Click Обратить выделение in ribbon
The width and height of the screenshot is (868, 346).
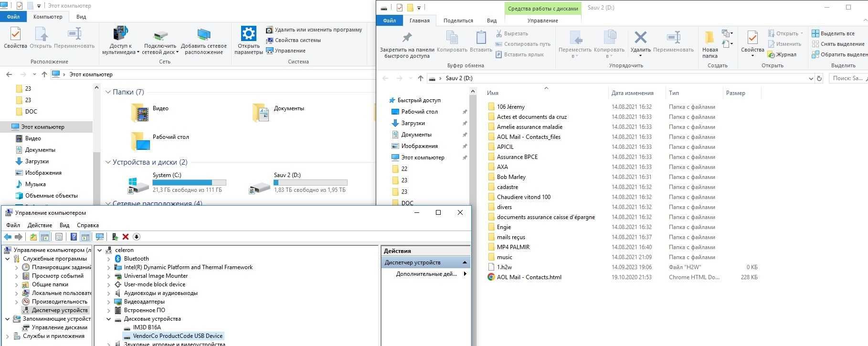pyautogui.click(x=840, y=54)
